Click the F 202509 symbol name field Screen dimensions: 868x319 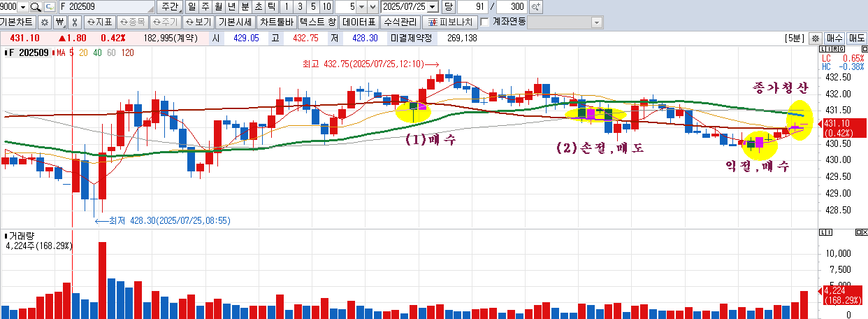click(x=106, y=7)
